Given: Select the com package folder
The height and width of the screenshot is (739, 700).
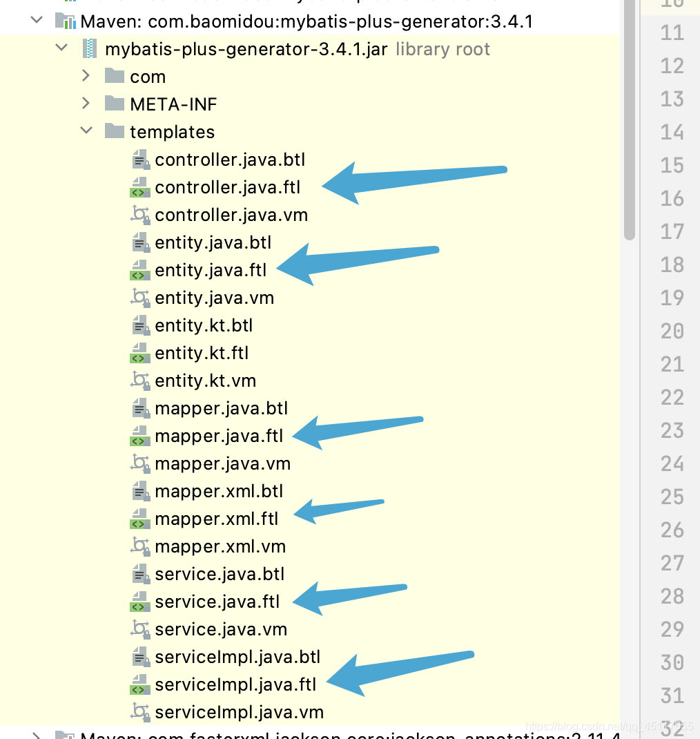Looking at the screenshot, I should [x=148, y=77].
